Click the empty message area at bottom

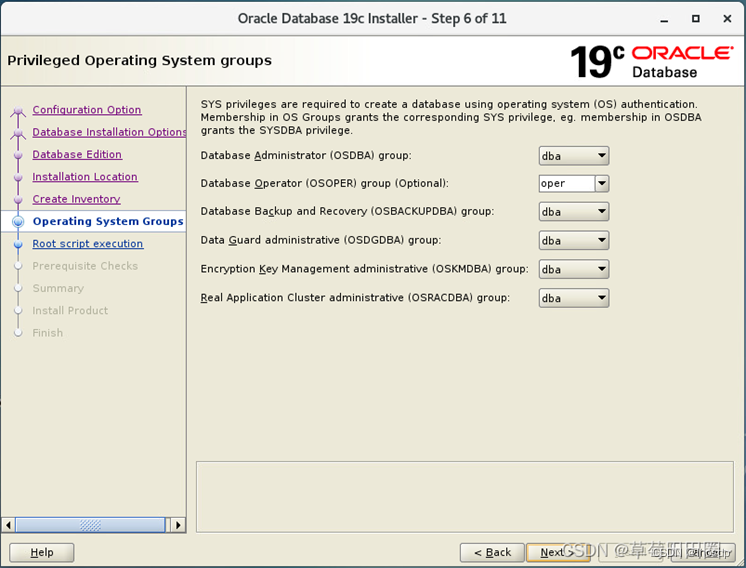click(465, 497)
